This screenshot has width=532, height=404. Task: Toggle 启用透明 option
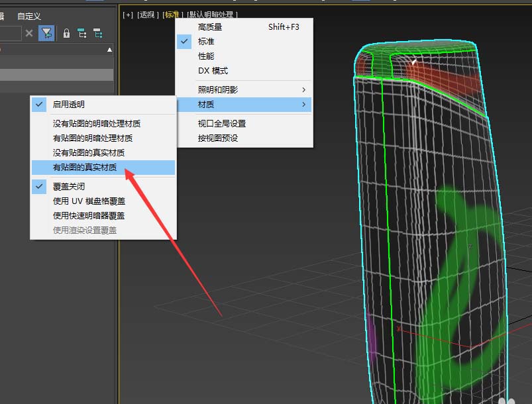click(x=103, y=105)
